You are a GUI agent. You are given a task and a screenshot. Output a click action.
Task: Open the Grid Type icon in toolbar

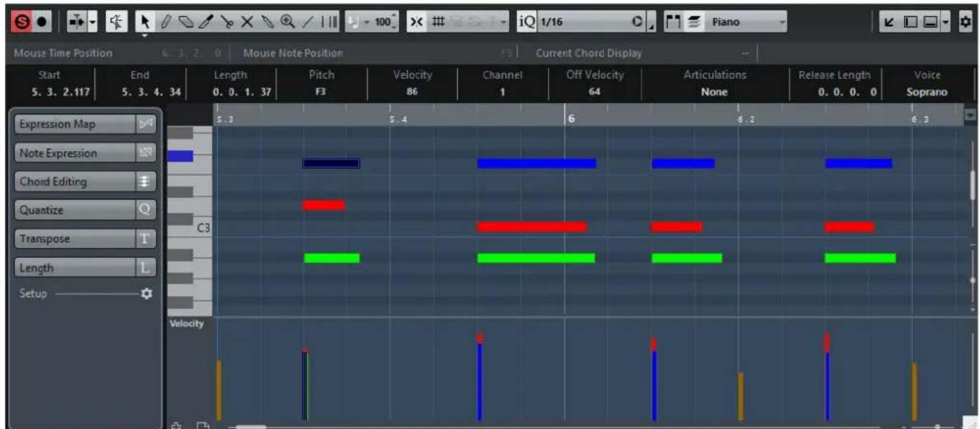click(x=438, y=22)
